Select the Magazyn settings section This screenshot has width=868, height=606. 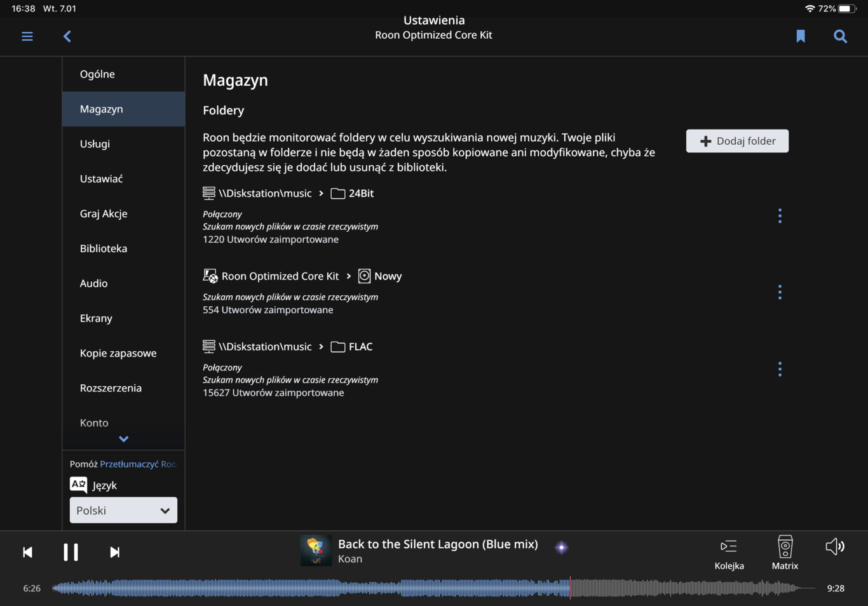pyautogui.click(x=123, y=109)
